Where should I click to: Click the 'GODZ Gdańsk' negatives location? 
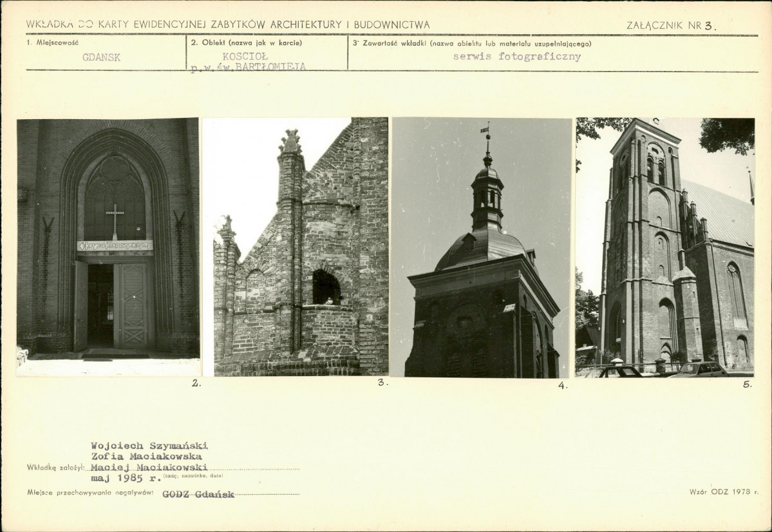tap(198, 494)
